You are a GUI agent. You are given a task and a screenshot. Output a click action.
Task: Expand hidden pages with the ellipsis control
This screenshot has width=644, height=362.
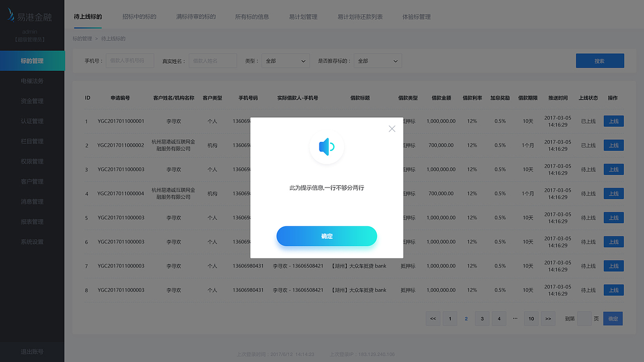[515, 318]
